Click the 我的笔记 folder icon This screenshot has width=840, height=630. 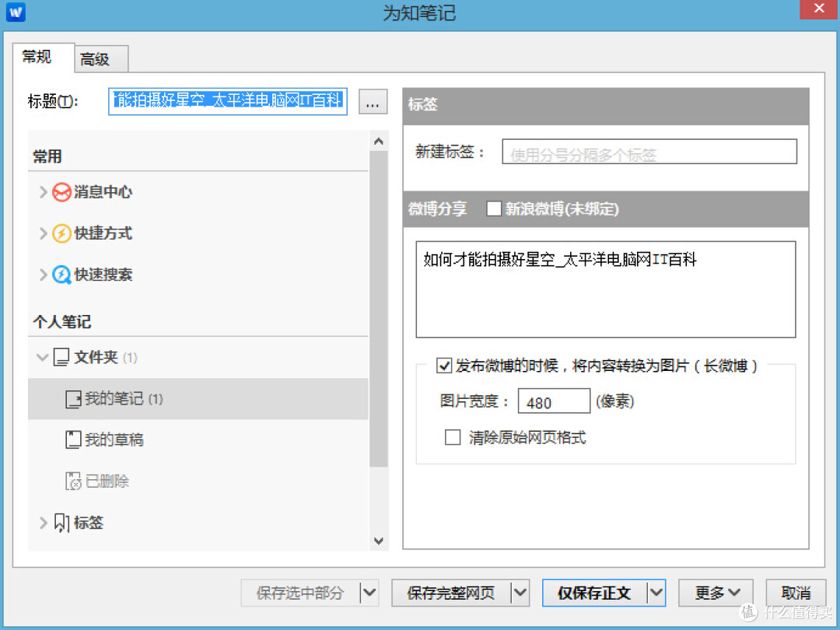[73, 399]
